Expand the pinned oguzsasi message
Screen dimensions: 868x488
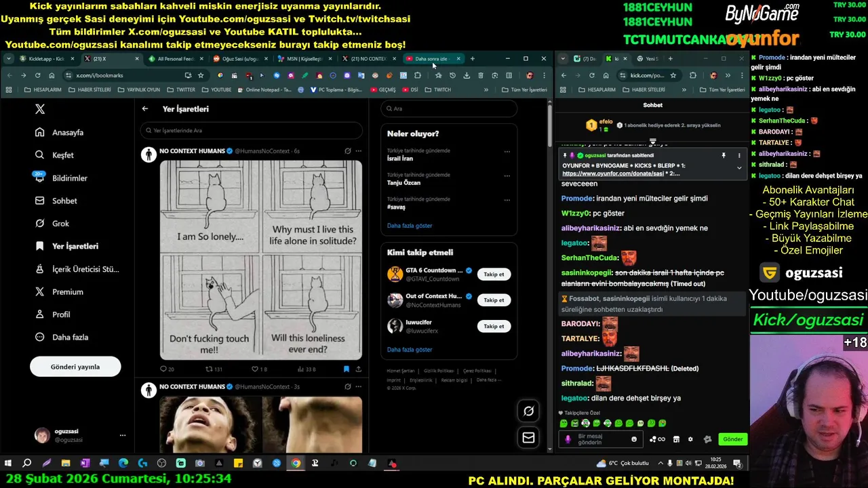(x=739, y=167)
